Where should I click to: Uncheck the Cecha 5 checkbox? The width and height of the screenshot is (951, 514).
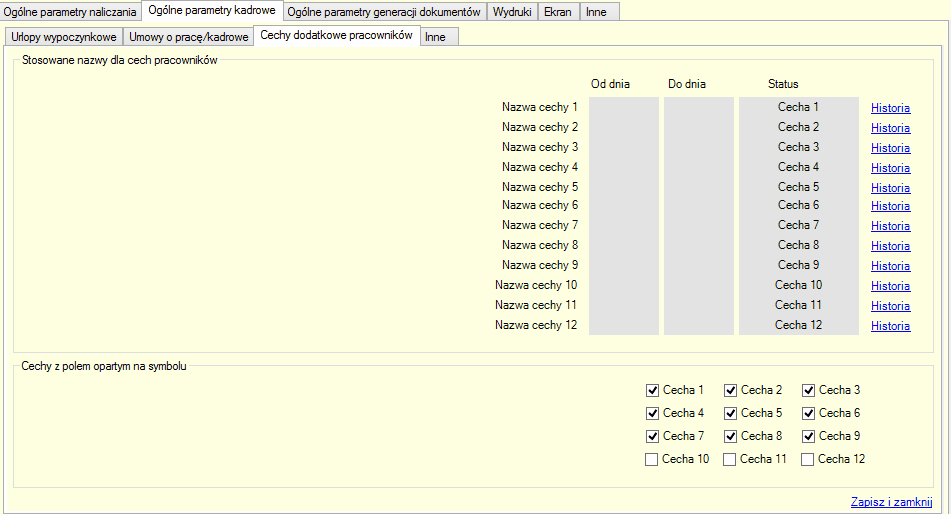click(731, 413)
